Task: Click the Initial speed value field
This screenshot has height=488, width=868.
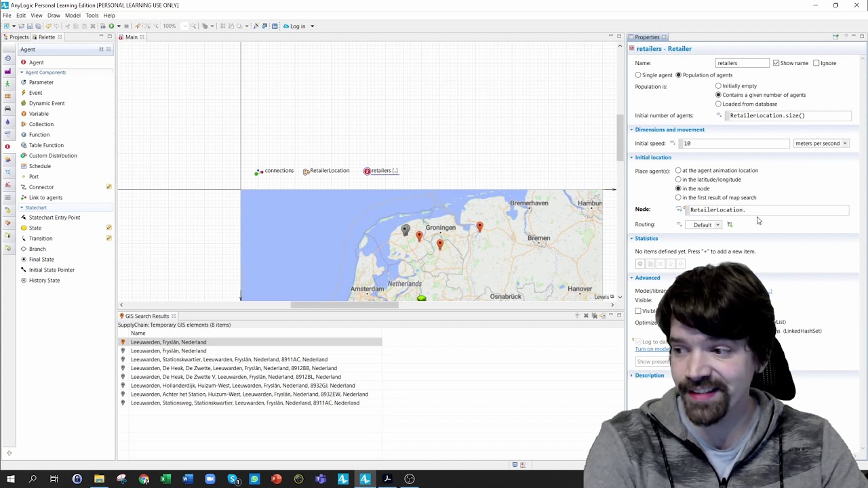Action: [x=735, y=144]
